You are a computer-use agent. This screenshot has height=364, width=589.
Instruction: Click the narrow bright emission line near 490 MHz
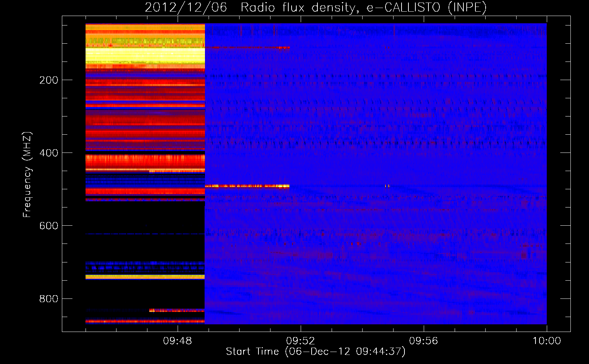(x=247, y=186)
